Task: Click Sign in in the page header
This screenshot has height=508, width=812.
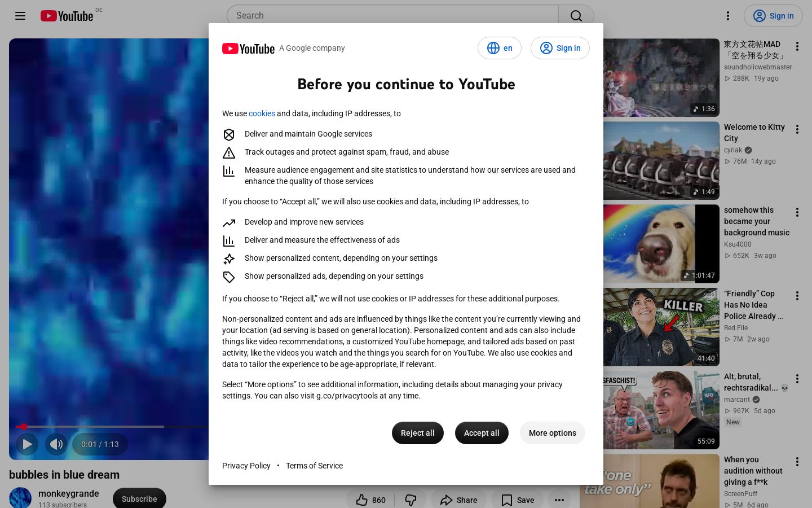Action: click(773, 16)
